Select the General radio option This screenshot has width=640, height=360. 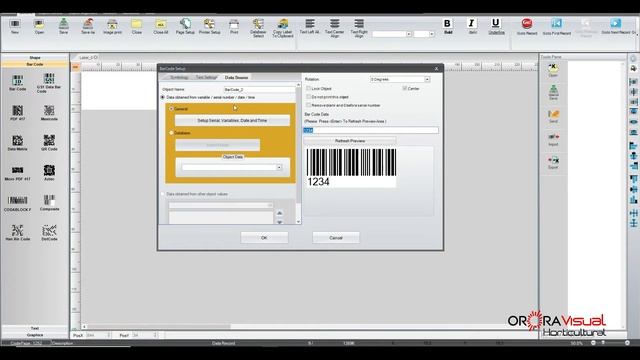click(x=171, y=109)
